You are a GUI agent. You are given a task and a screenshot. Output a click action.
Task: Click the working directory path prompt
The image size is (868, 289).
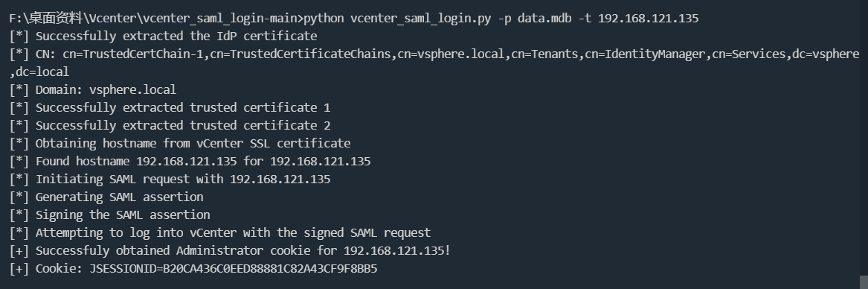157,19
